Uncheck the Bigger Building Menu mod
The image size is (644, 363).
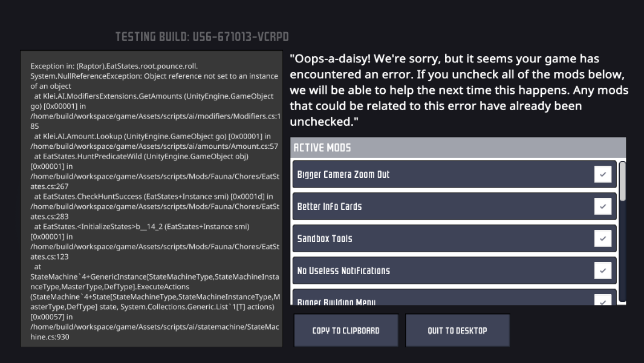pyautogui.click(x=602, y=300)
